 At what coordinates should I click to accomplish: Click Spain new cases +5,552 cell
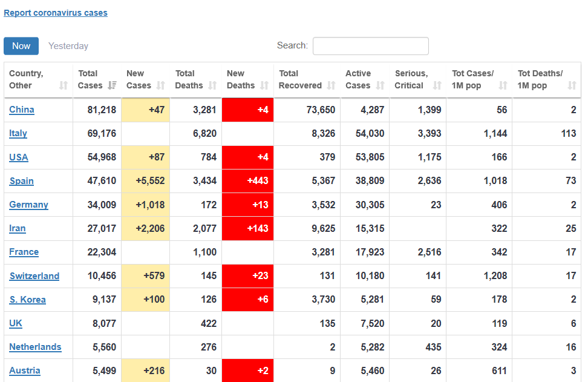(x=146, y=181)
